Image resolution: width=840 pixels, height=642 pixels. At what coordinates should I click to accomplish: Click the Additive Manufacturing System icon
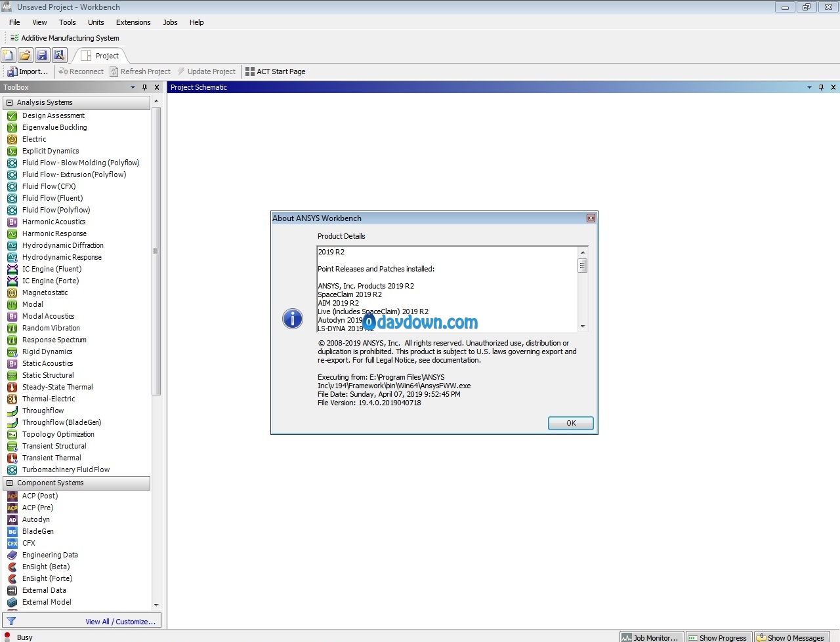coord(14,38)
